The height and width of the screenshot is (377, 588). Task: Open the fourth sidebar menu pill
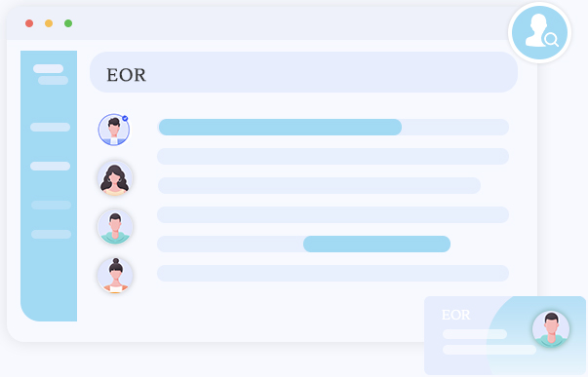pyautogui.click(x=51, y=205)
